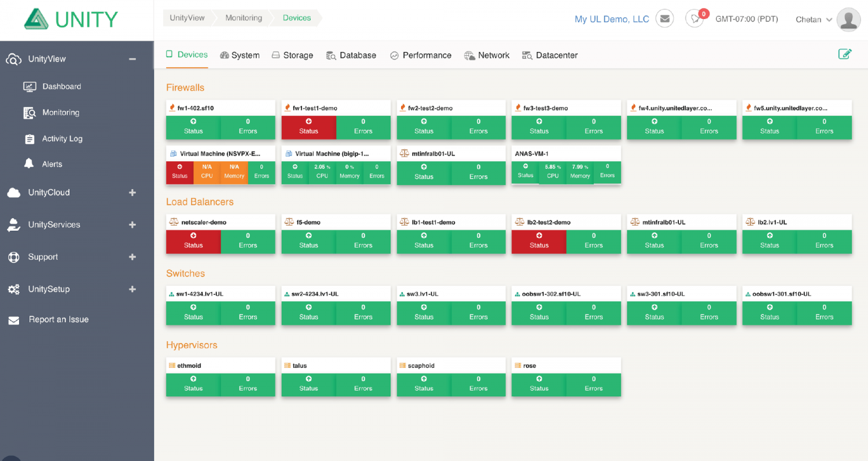Viewport: 868px width, 461px height.
Task: Click the Report an Issue envelope icon
Action: [14, 320]
